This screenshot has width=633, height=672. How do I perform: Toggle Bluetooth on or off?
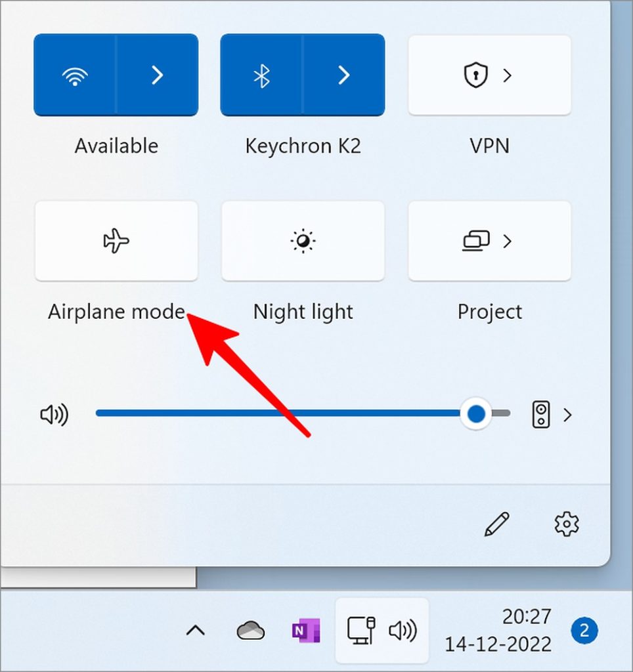(x=261, y=75)
